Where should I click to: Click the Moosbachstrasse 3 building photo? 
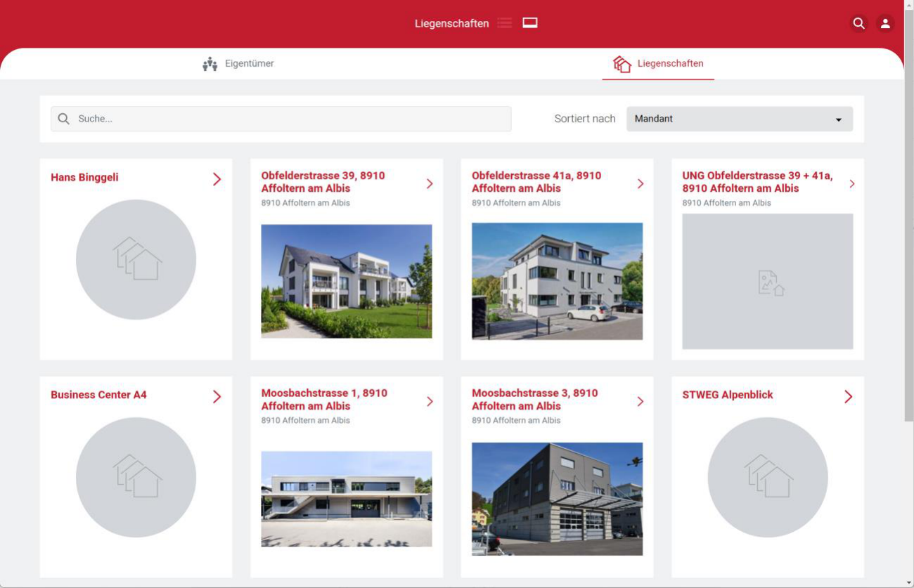click(557, 499)
